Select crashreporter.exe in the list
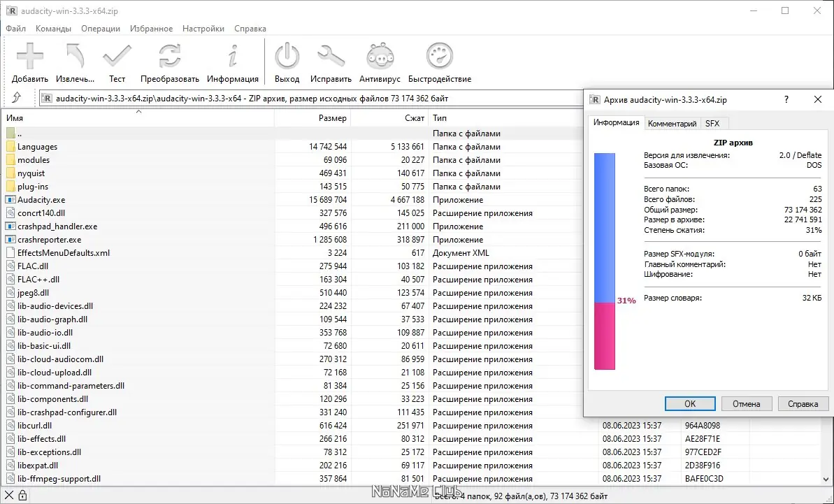This screenshot has width=834, height=504. [x=49, y=240]
